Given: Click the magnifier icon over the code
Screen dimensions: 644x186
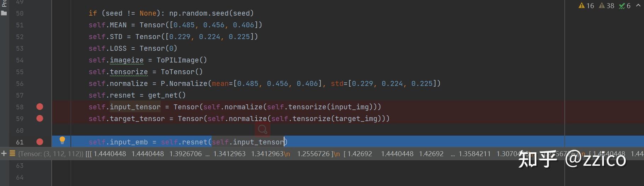Looking at the screenshot, I should tap(263, 130).
